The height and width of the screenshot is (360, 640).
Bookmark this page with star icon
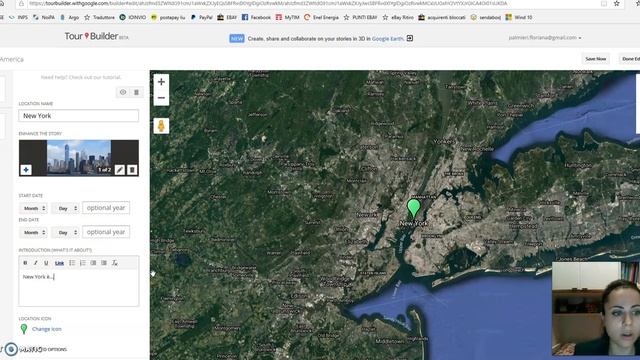[x=617, y=3]
